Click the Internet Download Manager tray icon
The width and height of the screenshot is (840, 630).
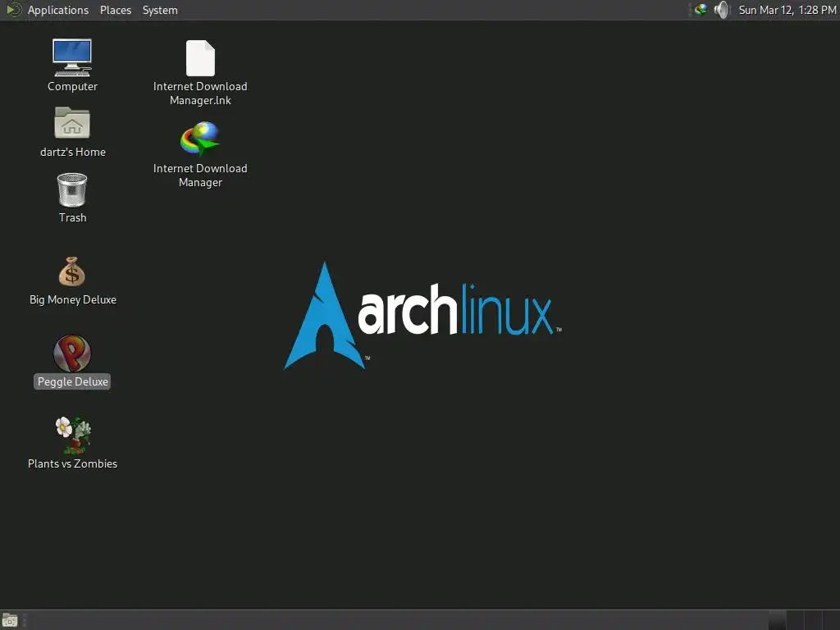click(x=701, y=10)
